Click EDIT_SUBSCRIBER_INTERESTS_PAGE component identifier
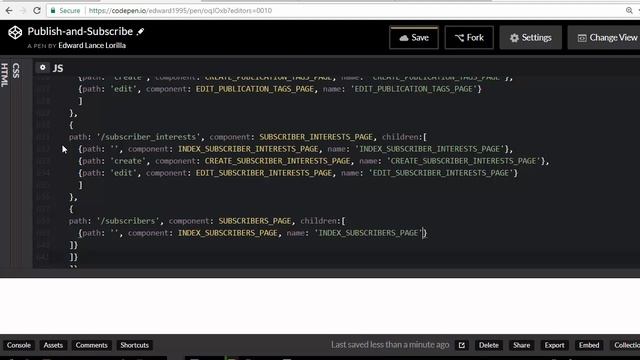 point(264,173)
